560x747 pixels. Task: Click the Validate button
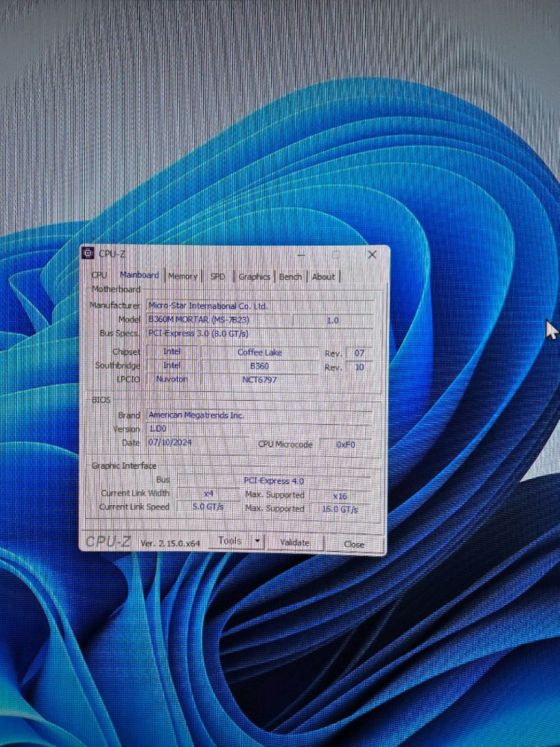coord(294,542)
